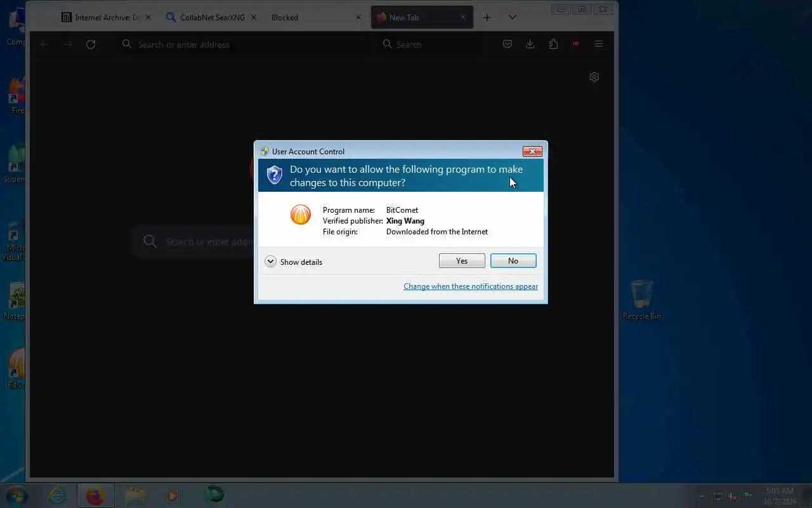812x508 pixels.
Task: Close the Blocked tab
Action: coord(358,18)
